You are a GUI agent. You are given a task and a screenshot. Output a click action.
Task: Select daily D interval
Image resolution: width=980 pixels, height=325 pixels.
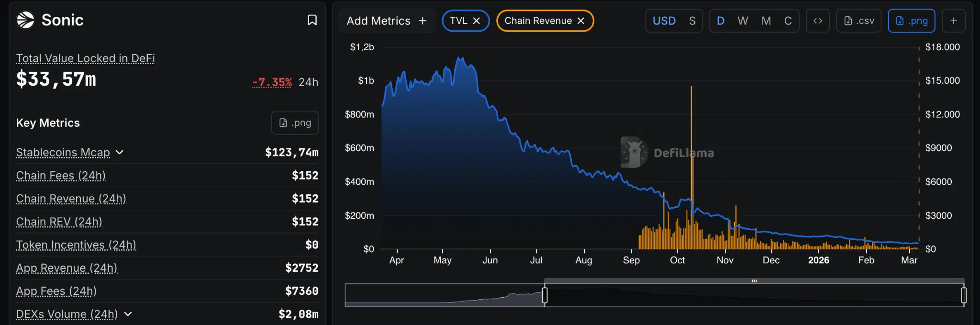[720, 21]
